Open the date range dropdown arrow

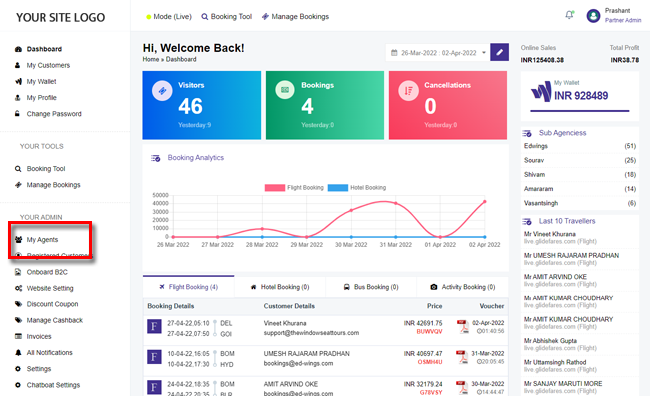pyautogui.click(x=484, y=53)
